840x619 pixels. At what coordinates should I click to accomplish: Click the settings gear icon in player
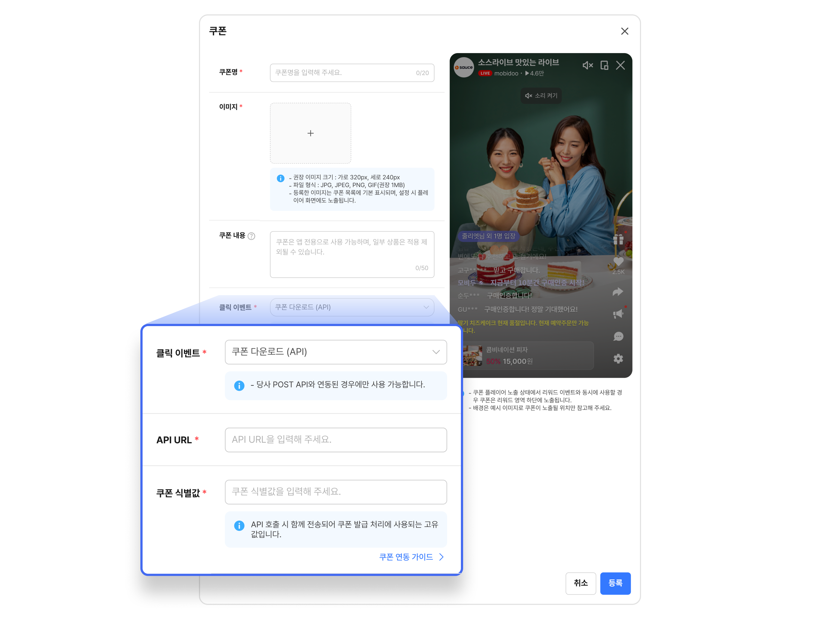click(x=618, y=359)
